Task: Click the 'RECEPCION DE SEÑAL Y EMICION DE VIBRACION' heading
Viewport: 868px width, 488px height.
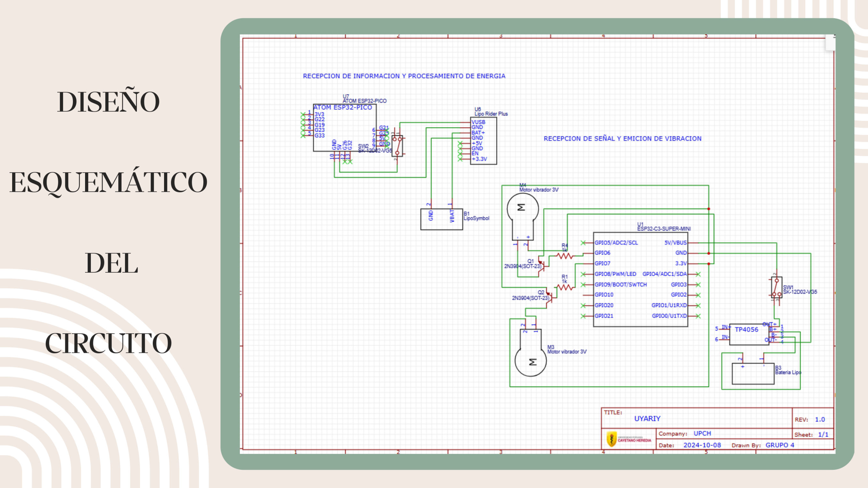Action: pos(622,138)
